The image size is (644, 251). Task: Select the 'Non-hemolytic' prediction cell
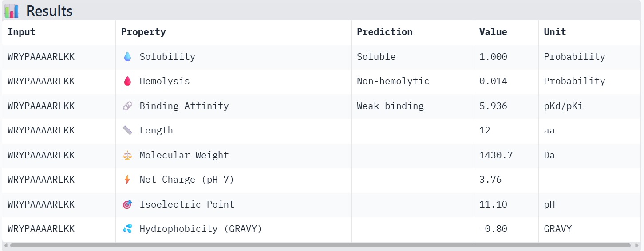tap(393, 81)
